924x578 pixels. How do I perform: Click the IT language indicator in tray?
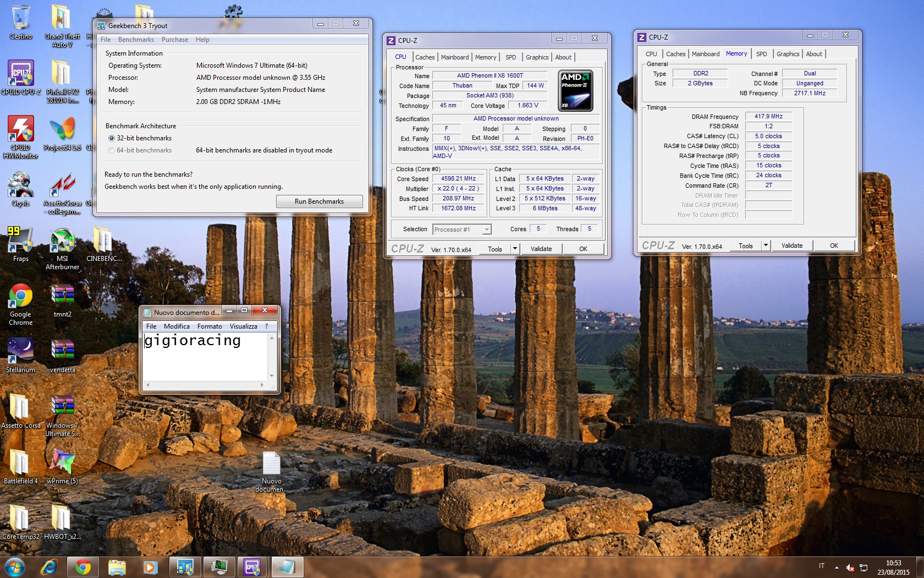point(822,566)
